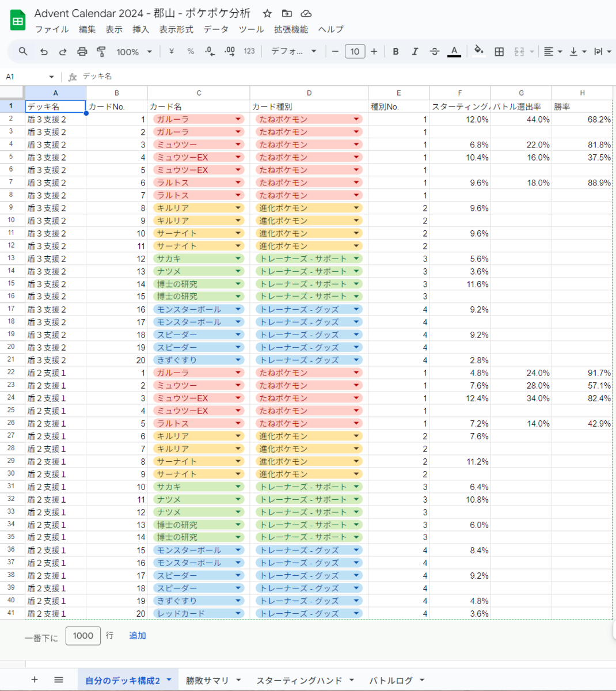The height and width of the screenshot is (691, 616).
Task: Toggle bold formatting
Action: [x=396, y=52]
